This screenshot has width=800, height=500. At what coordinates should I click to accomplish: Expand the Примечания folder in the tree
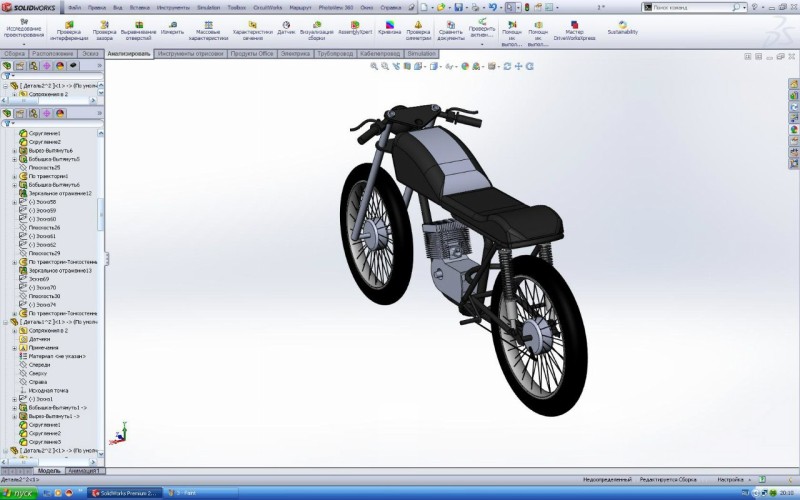pos(15,348)
